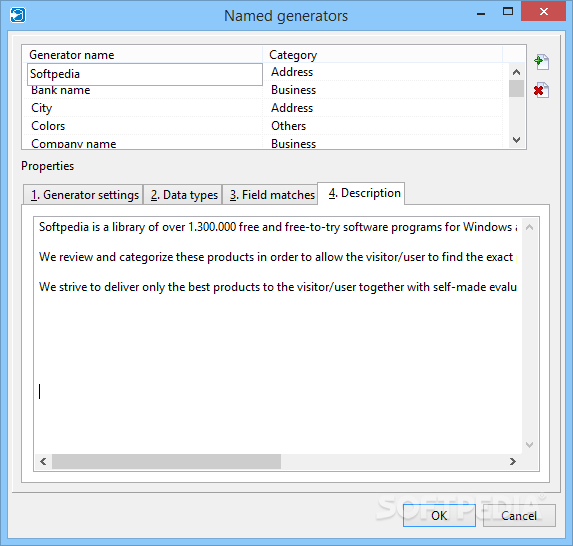This screenshot has height=546, width=573.
Task: Sort by Category column header
Action: click(x=383, y=55)
